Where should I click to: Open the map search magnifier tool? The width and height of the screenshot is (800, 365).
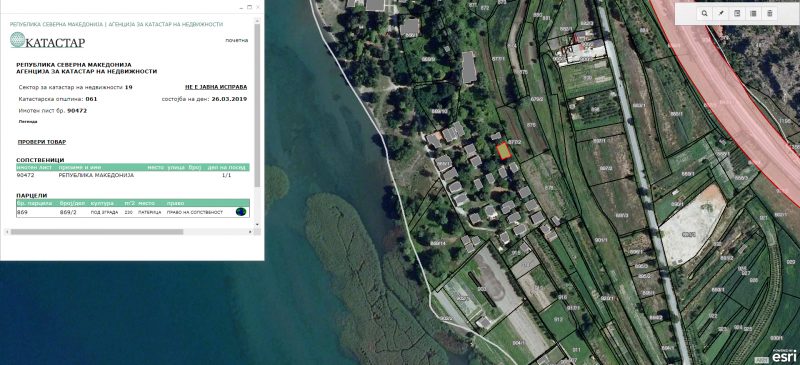pyautogui.click(x=704, y=14)
